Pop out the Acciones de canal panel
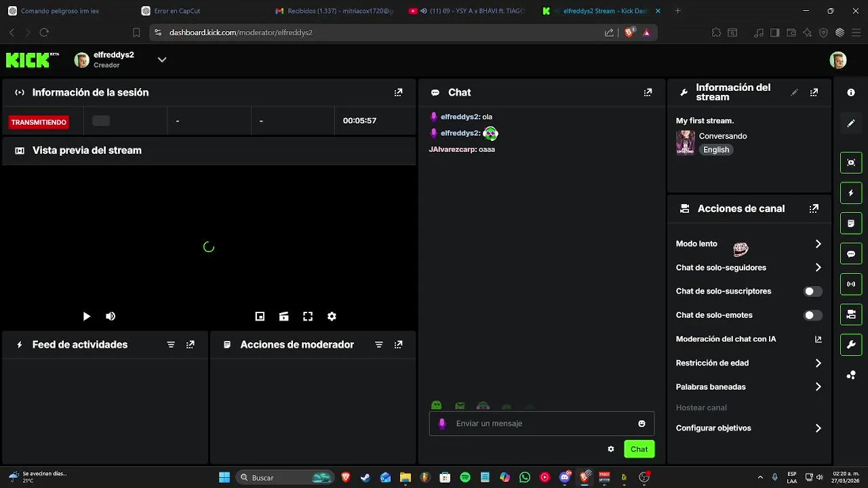This screenshot has height=488, width=868. click(x=814, y=209)
